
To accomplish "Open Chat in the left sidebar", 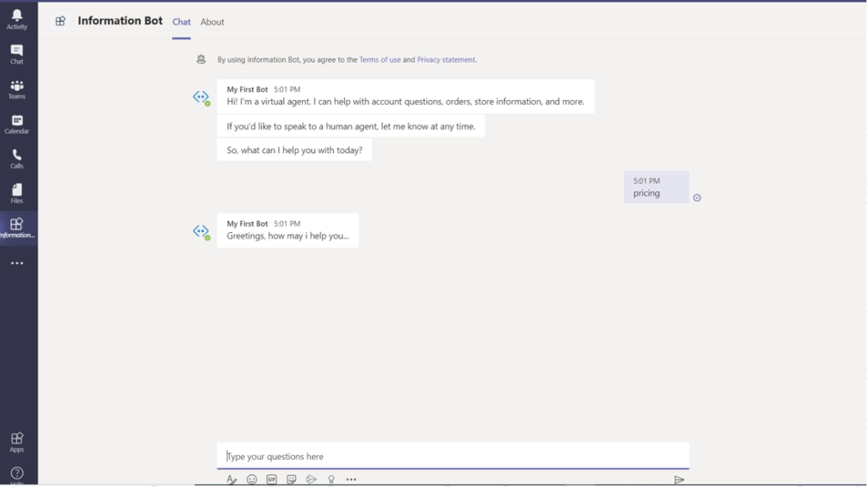I will (x=17, y=54).
